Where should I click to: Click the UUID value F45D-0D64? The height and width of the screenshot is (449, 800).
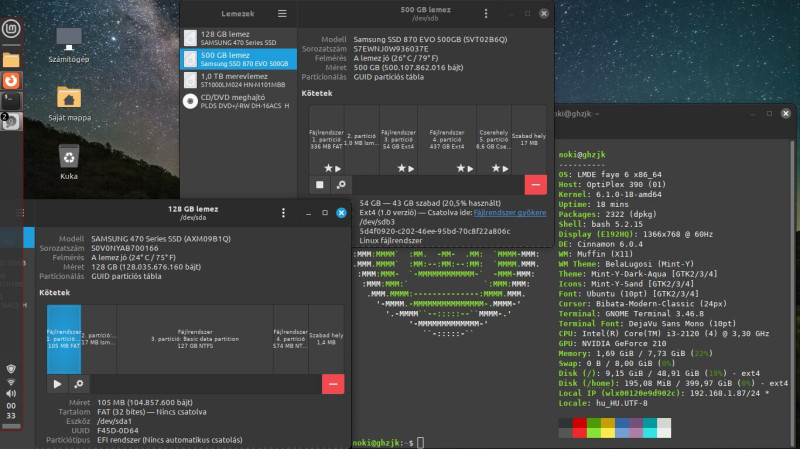[x=118, y=431]
